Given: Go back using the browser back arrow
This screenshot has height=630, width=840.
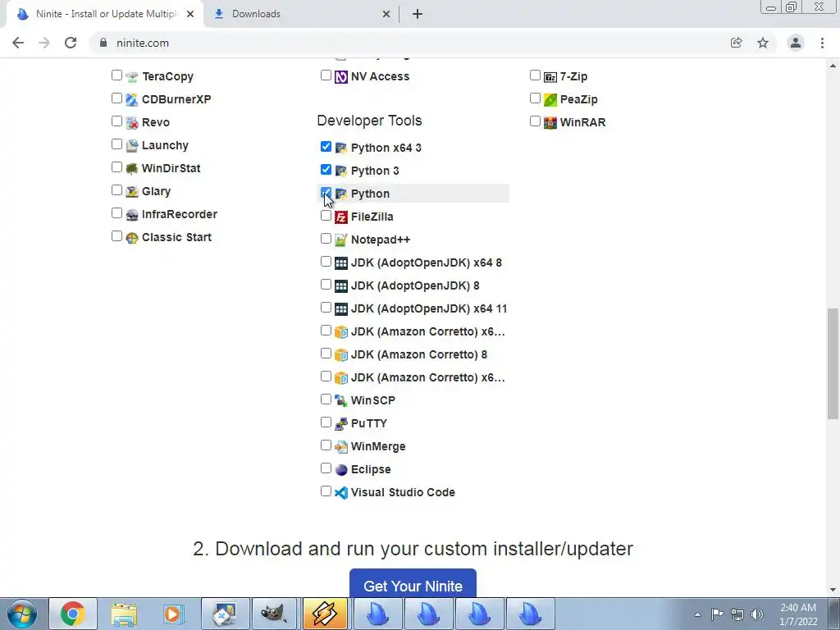Looking at the screenshot, I should pos(18,43).
